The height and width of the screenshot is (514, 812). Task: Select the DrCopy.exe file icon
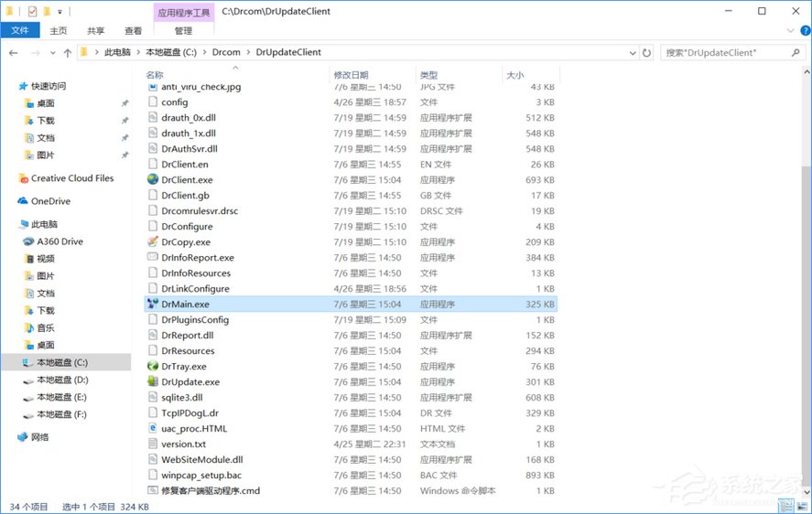(x=152, y=241)
